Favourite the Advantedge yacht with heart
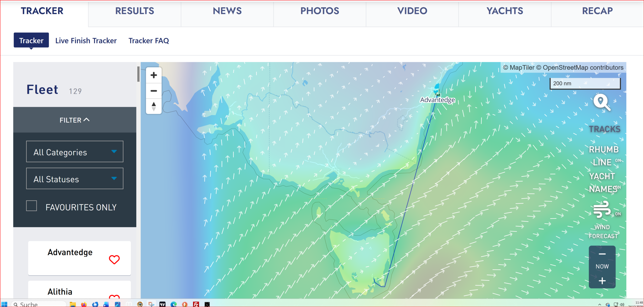The image size is (644, 307). (114, 260)
